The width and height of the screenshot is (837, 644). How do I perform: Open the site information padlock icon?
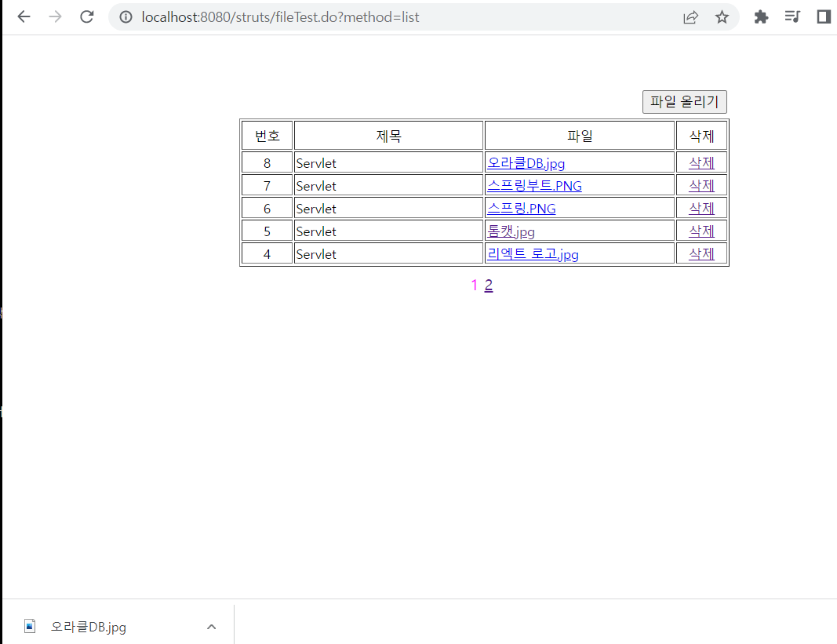[126, 16]
